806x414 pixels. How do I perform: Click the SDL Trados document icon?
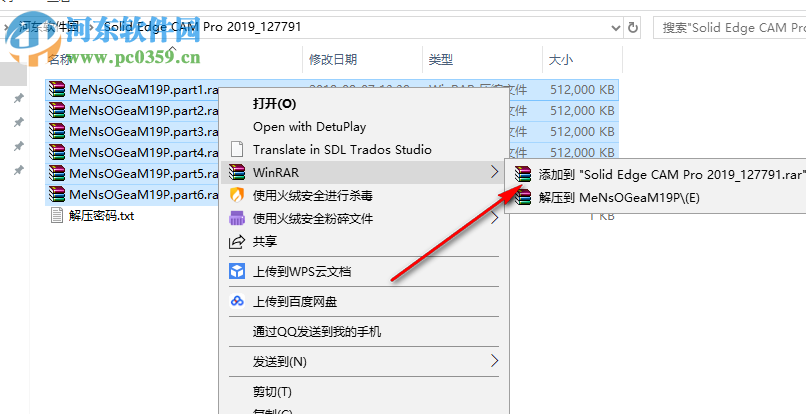click(237, 150)
